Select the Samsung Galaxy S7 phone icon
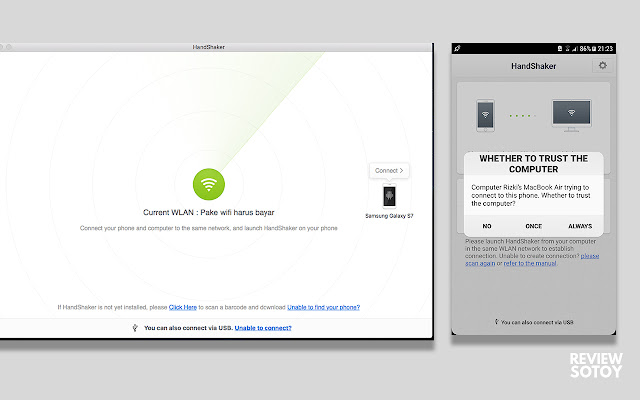Screen dimensions: 640x400 [x=389, y=196]
